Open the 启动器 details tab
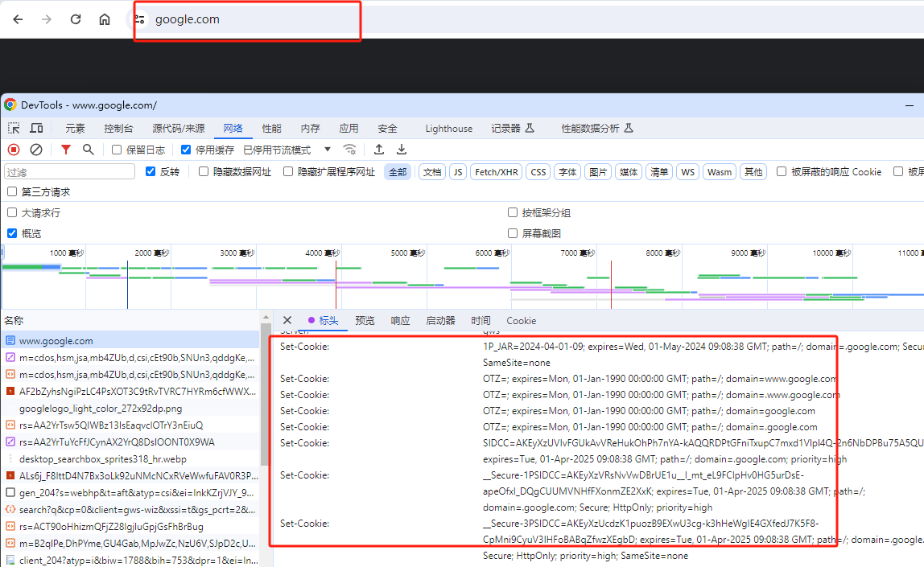 (440, 321)
